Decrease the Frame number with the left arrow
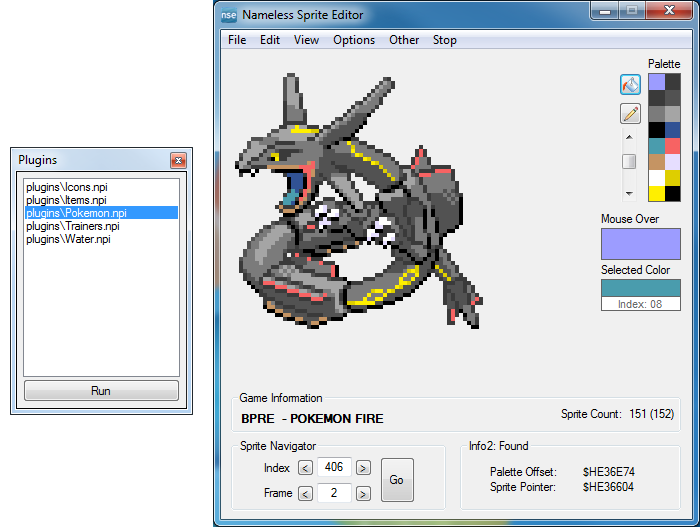 [x=305, y=494]
